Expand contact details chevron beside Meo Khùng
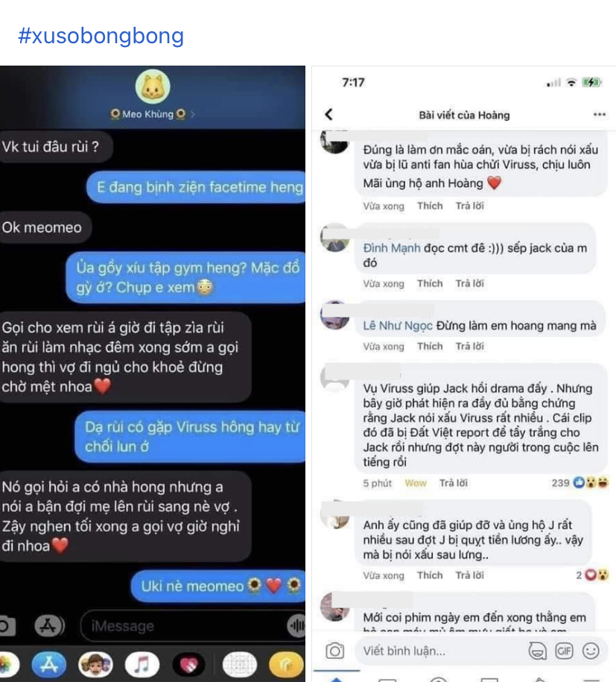 pos(193,114)
